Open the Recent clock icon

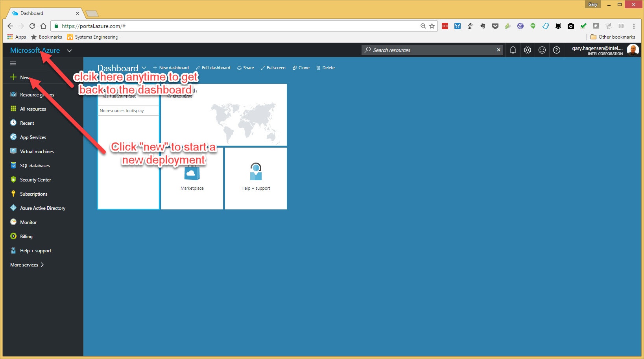[13, 123]
